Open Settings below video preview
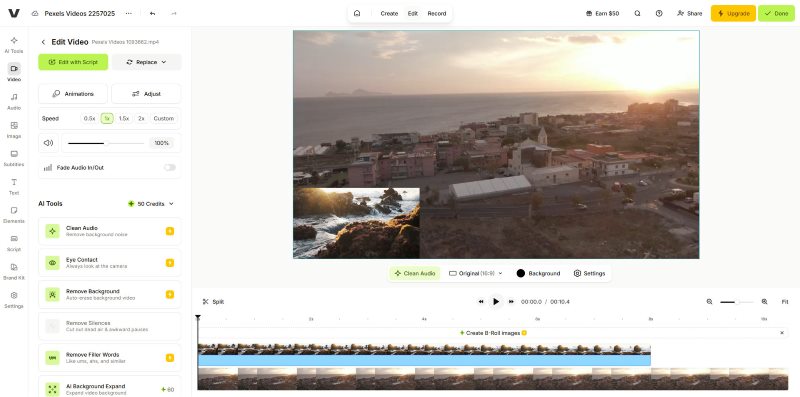This screenshot has height=397, width=800. point(589,274)
